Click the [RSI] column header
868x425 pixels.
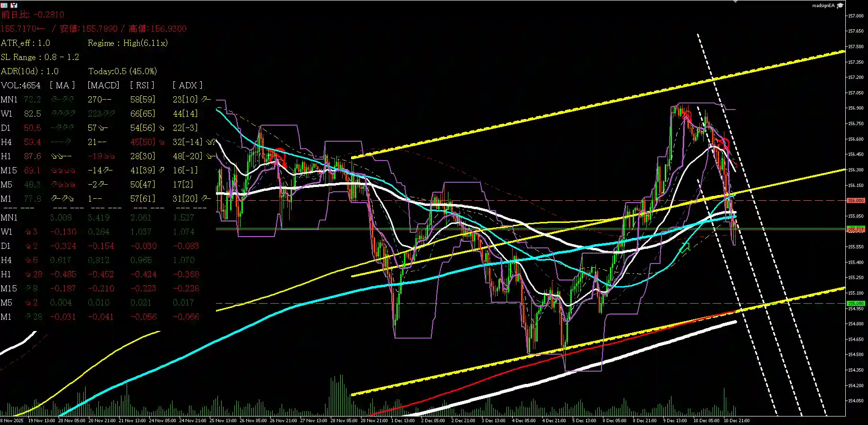click(x=141, y=85)
